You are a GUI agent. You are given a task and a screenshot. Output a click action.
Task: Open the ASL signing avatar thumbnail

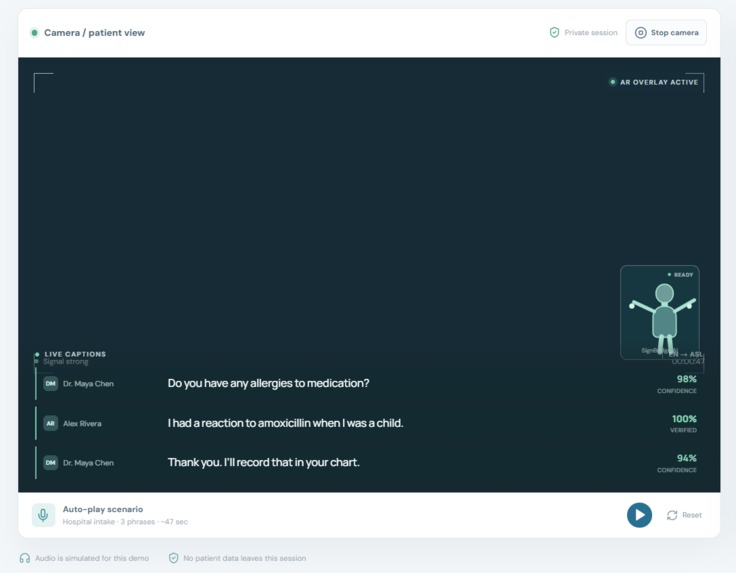click(659, 313)
